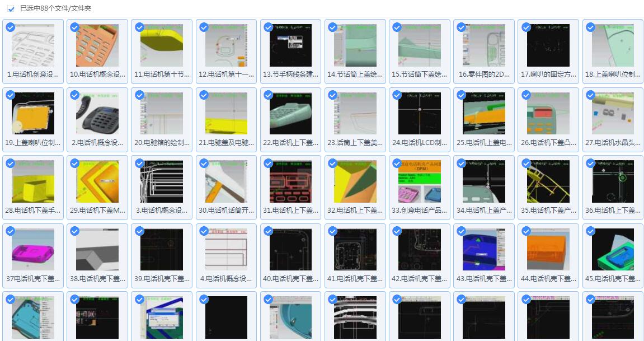644x341 pixels.
Task: Open the thumbnail of file 30.电话机话筒开
Action: pyautogui.click(x=226, y=181)
